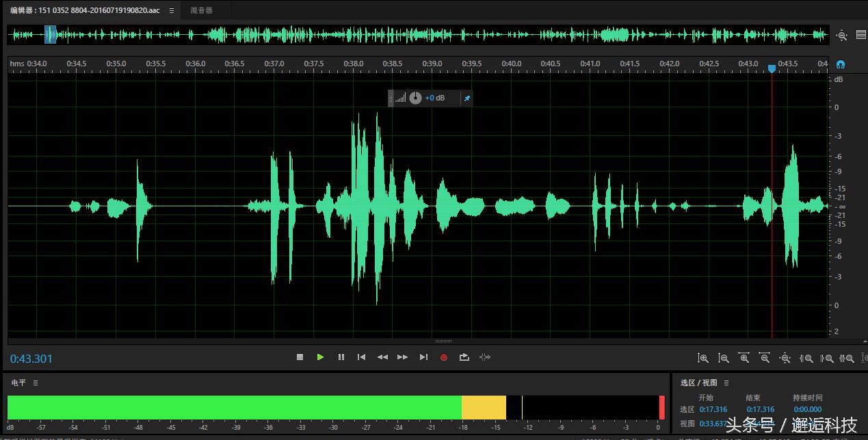
Task: Toggle snapping magnet icon on timeline ruler
Action: tap(841, 64)
